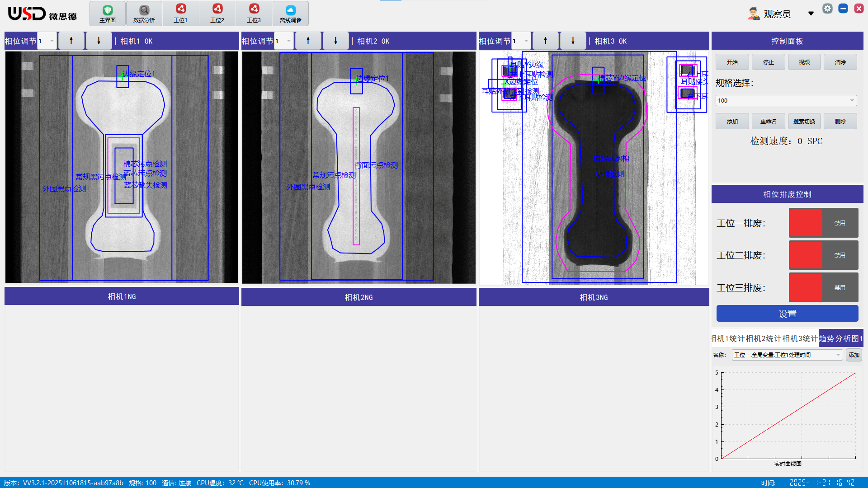Click the 清除 clear button

[840, 62]
